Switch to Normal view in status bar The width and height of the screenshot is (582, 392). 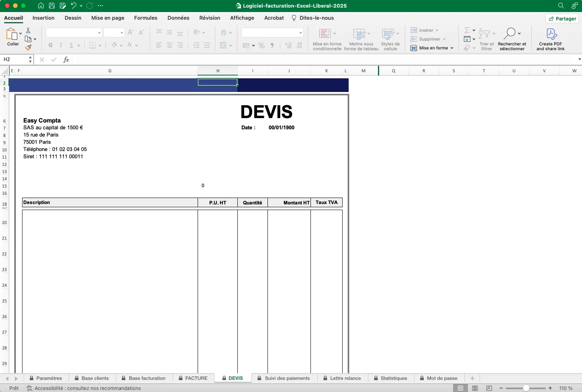[x=461, y=388]
